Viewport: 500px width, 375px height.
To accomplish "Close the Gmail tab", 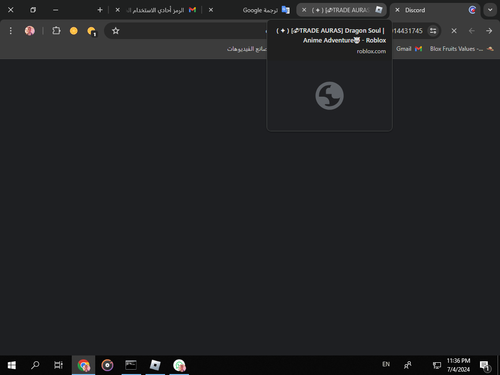I will coord(117,10).
